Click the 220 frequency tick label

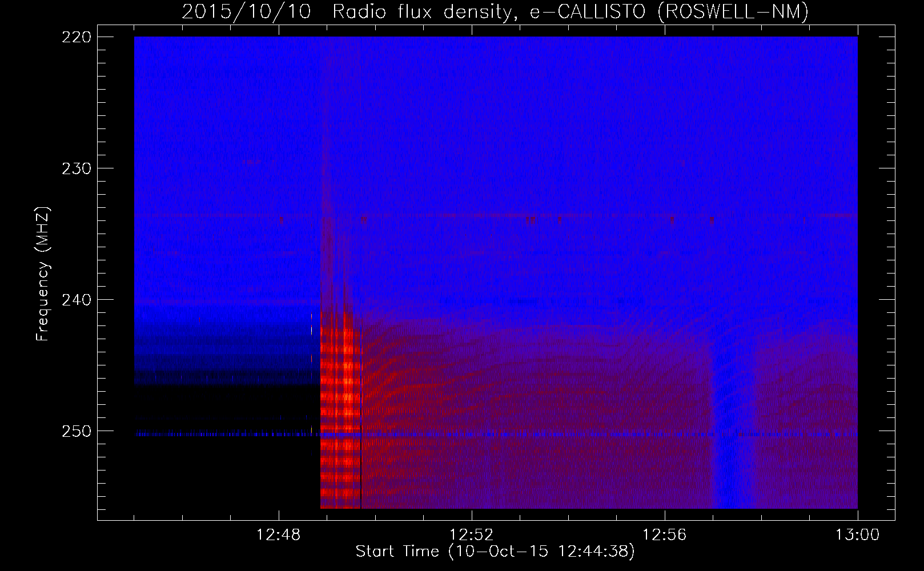point(76,37)
